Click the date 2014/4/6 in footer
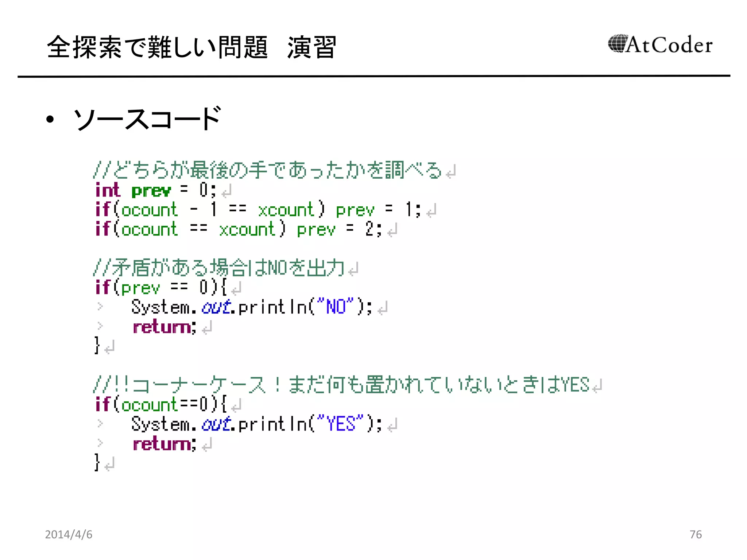Image resolution: width=747 pixels, height=560 pixels. click(69, 534)
